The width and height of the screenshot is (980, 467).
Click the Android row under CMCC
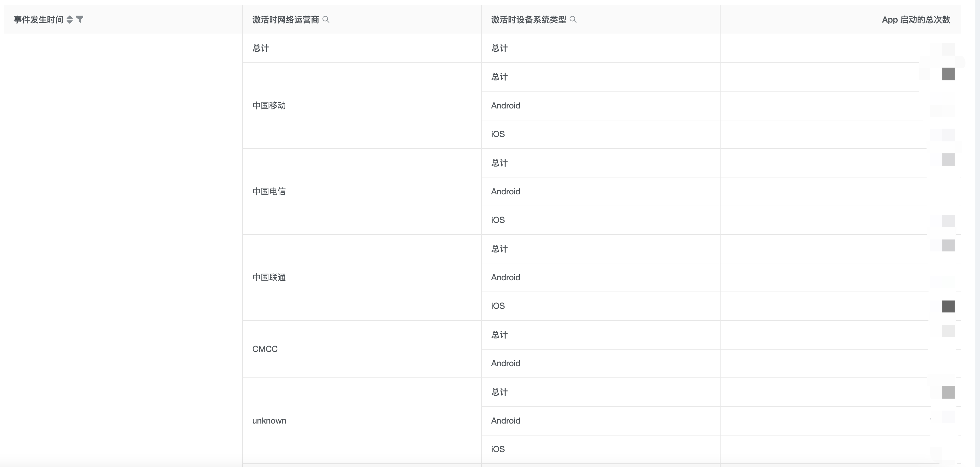(506, 363)
